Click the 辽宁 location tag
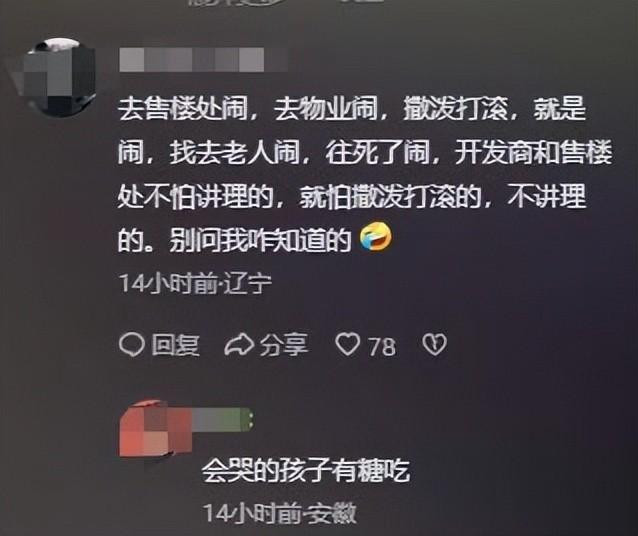Viewport: 638px width, 536px height. click(x=246, y=284)
